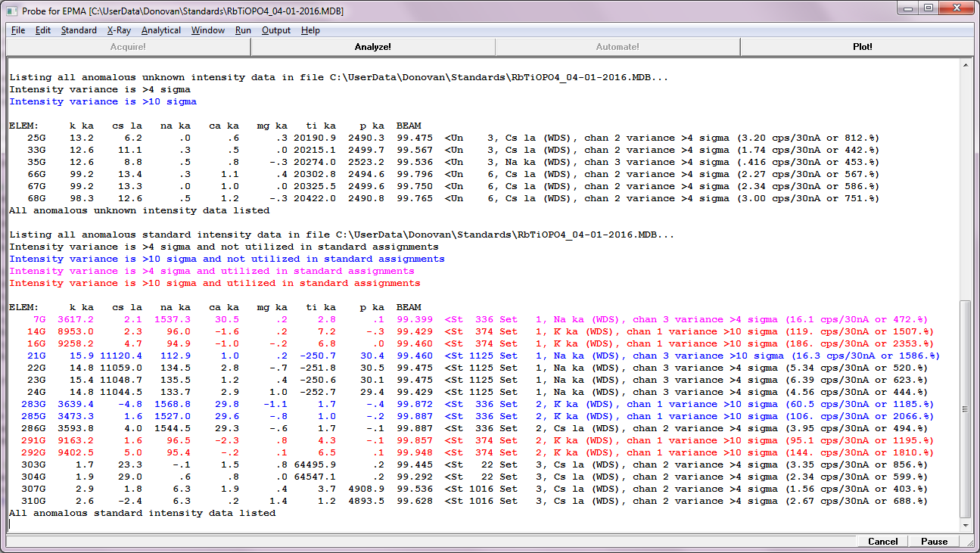Screen dimensions: 980x553
Task: Click the Analyze! button
Action: (x=372, y=47)
